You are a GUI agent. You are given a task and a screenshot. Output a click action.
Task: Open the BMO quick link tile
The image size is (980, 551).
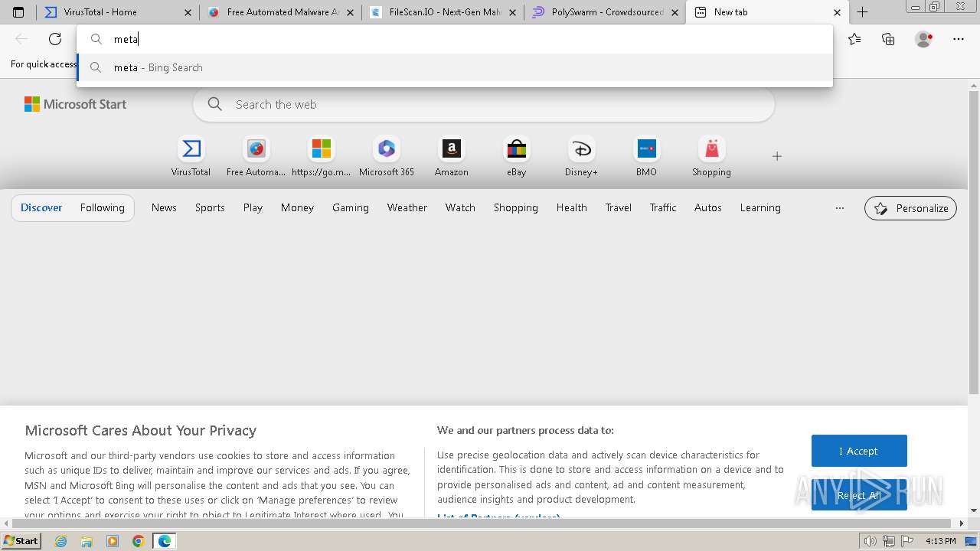pyautogui.click(x=646, y=157)
